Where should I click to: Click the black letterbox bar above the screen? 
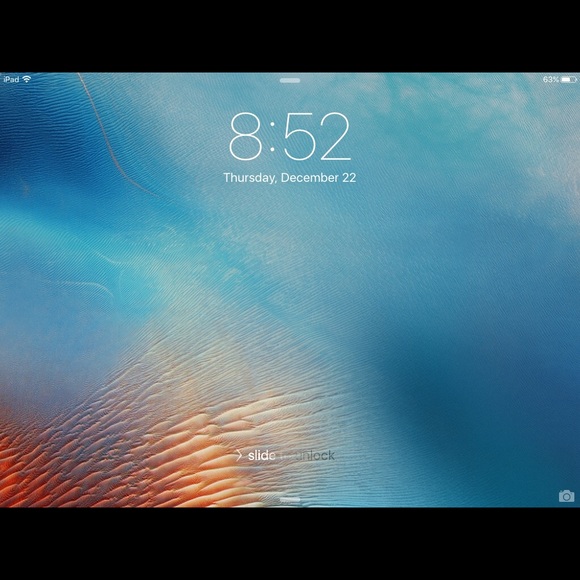pyautogui.click(x=290, y=36)
